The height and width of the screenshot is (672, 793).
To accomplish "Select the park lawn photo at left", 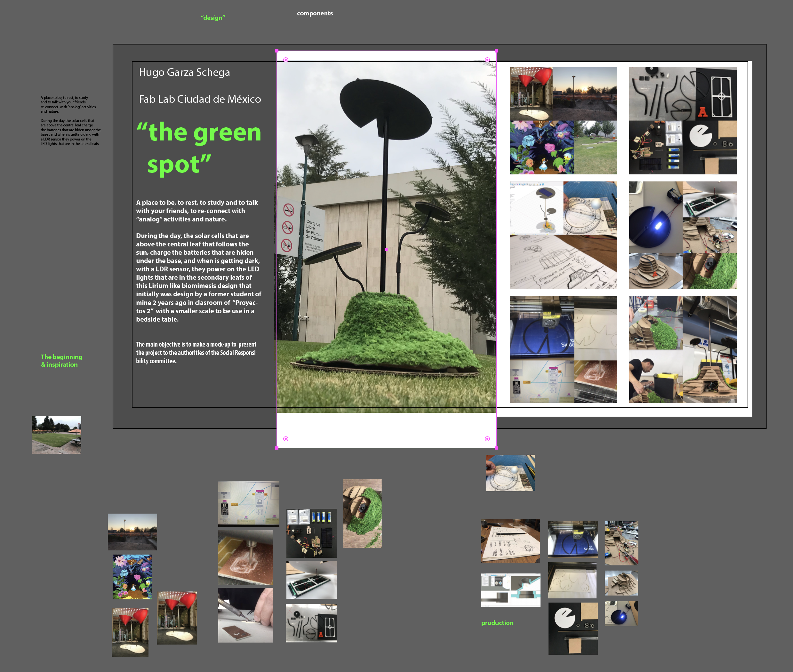I will (x=56, y=435).
